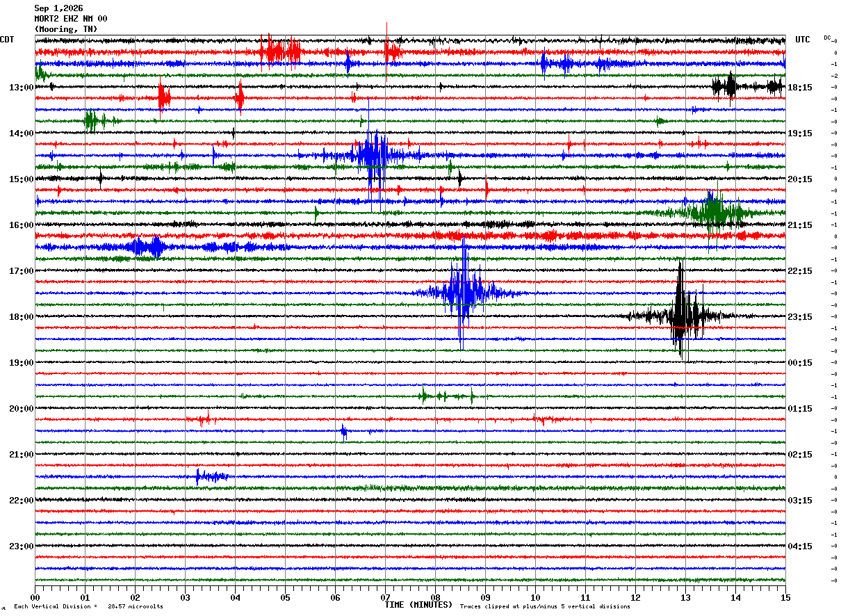
Task: Select the green burst on the 15:45 trace
Action: coord(712,212)
